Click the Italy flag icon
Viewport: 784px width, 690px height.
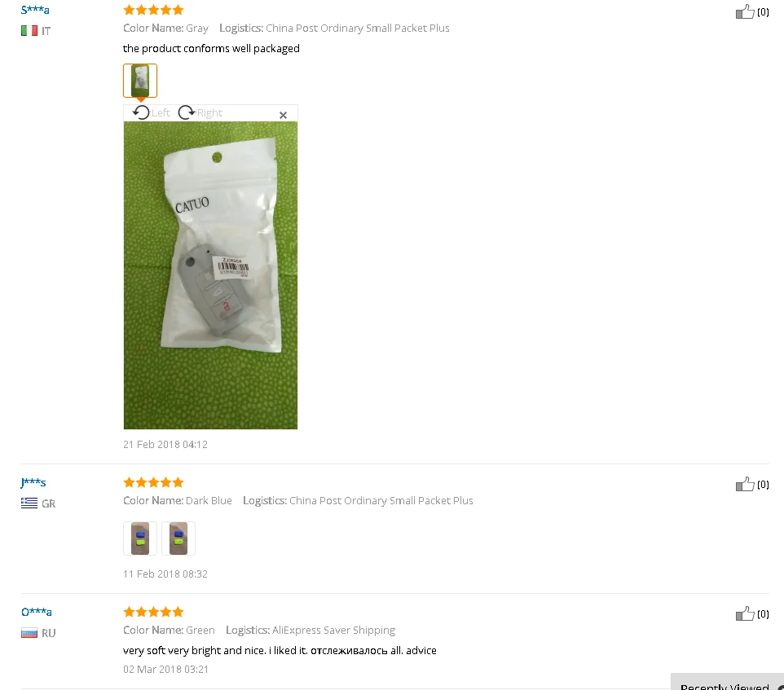point(29,31)
